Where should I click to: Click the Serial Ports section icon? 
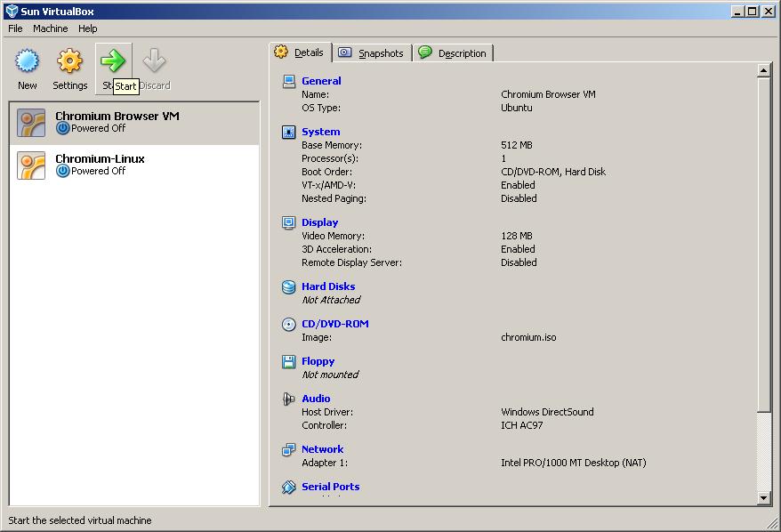[x=289, y=488]
